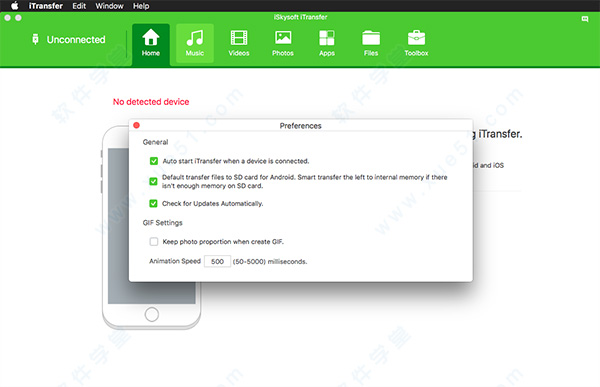600x387 pixels.
Task: Open the Music section
Action: pyautogui.click(x=195, y=43)
